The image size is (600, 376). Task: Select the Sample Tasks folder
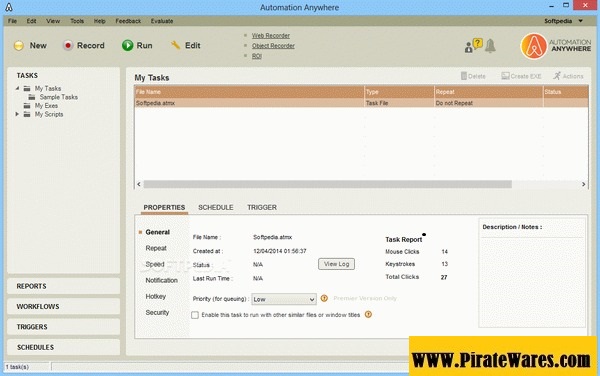click(x=59, y=97)
